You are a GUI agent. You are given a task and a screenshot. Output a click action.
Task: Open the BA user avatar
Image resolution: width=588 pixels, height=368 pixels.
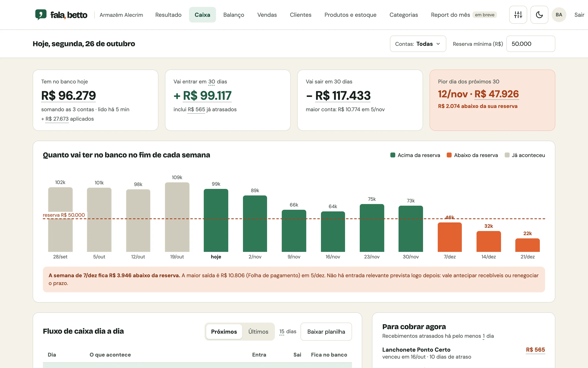(559, 15)
